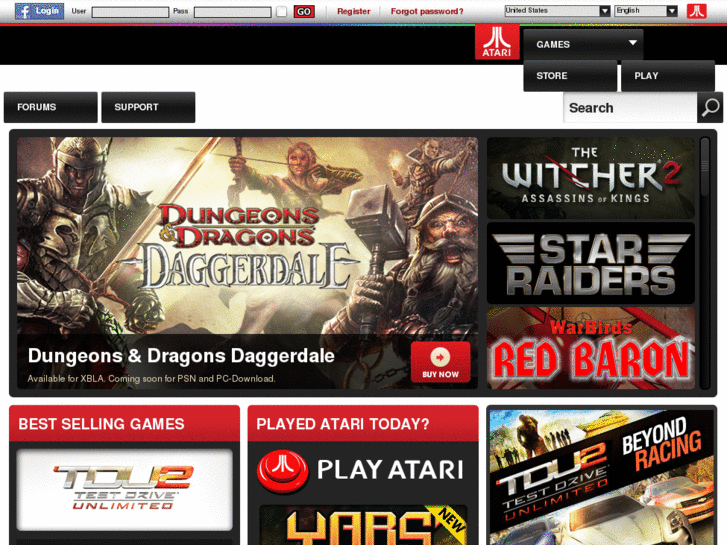Select the Star Raiders banner thumbnail

590,263
